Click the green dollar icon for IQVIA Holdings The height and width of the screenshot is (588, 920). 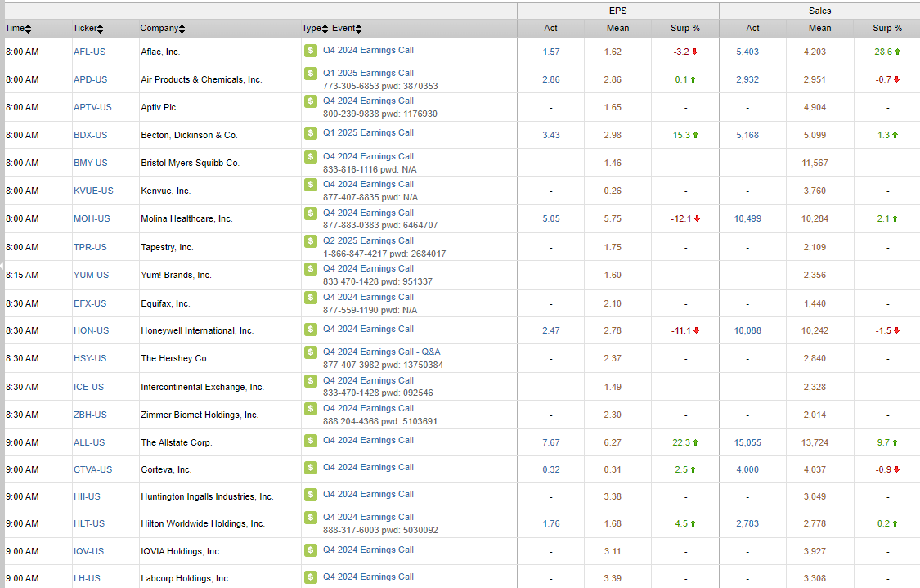coord(311,550)
